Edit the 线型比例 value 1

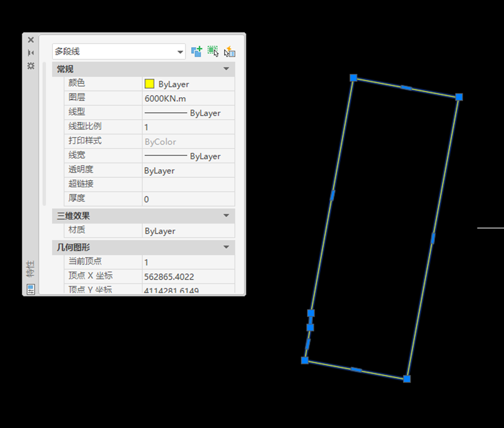[188, 127]
